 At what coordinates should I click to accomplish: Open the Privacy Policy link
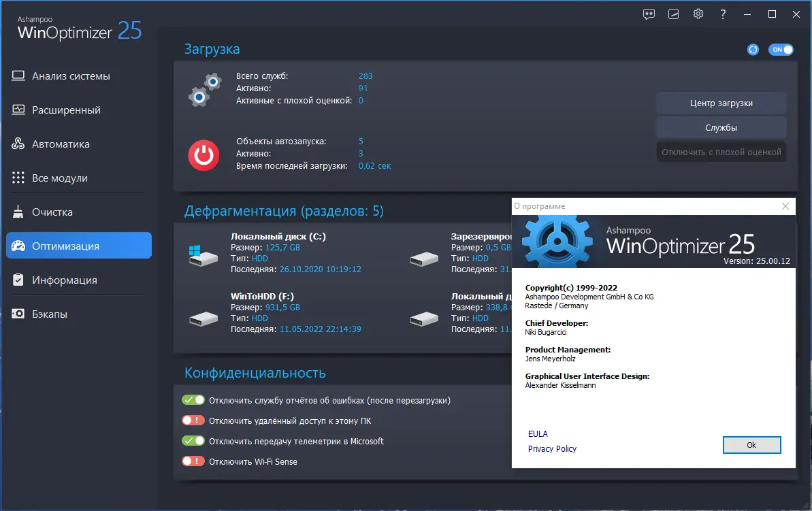click(x=552, y=448)
